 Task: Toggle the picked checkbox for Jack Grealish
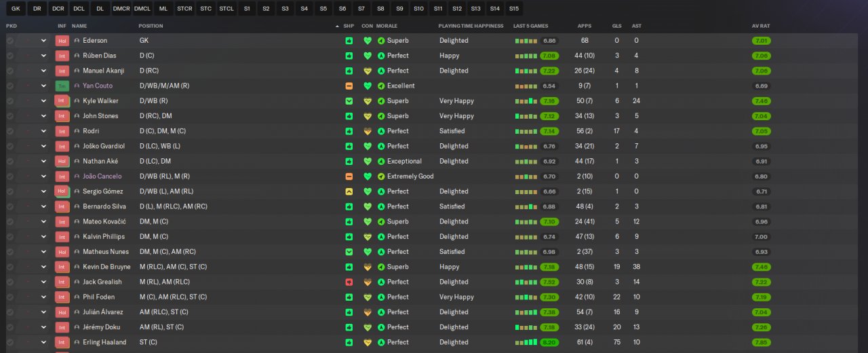point(9,282)
